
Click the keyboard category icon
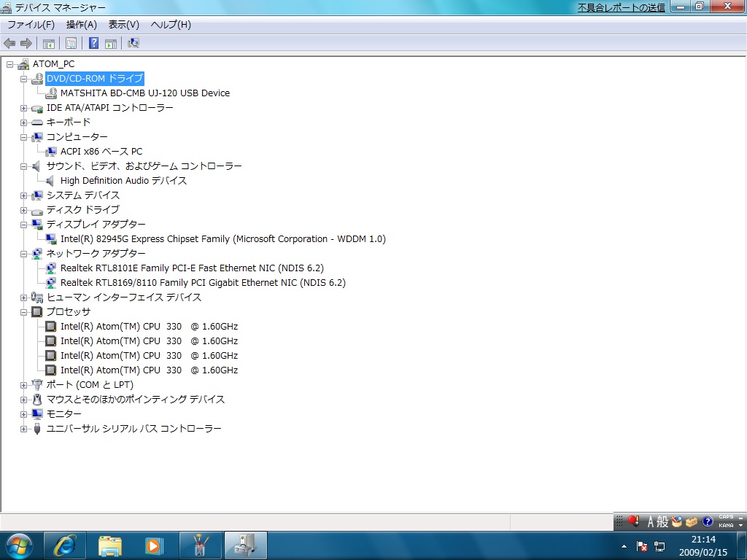tap(37, 122)
